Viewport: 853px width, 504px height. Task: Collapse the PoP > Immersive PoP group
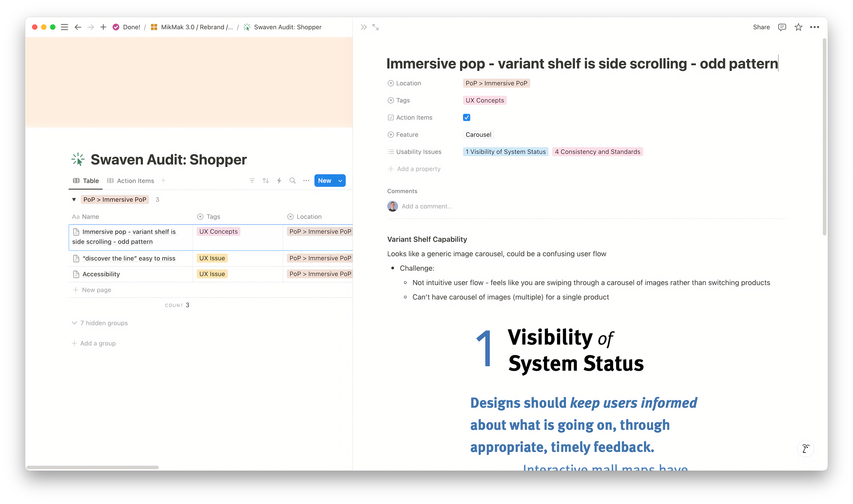point(74,199)
